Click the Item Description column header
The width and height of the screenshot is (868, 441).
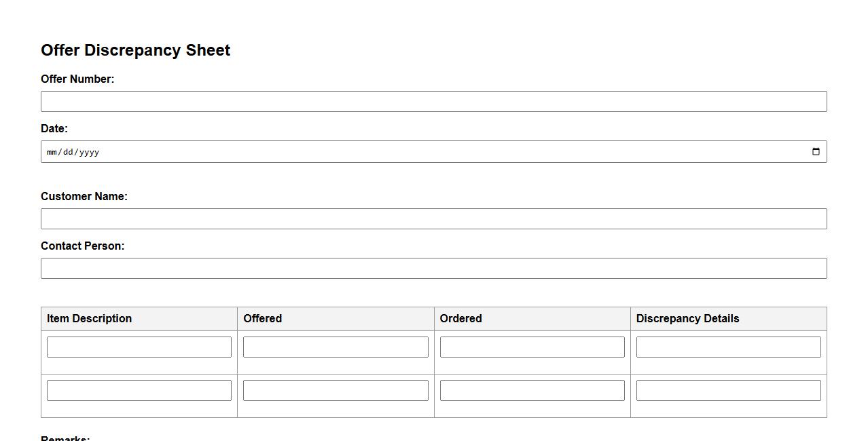point(89,319)
